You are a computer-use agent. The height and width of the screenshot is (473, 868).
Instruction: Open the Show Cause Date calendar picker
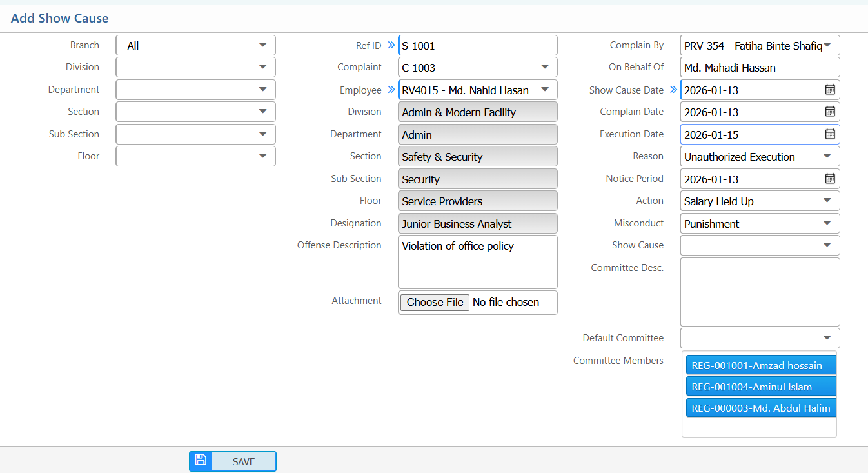pyautogui.click(x=831, y=90)
